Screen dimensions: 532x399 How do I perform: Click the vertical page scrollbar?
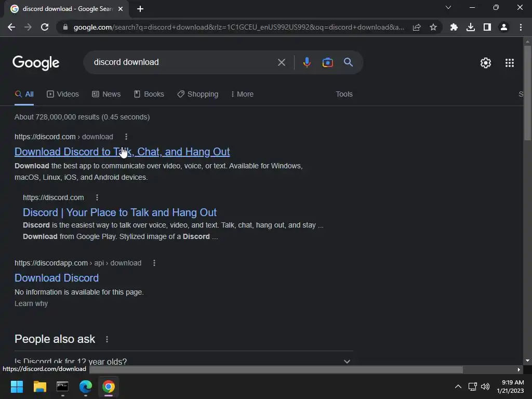(527, 92)
